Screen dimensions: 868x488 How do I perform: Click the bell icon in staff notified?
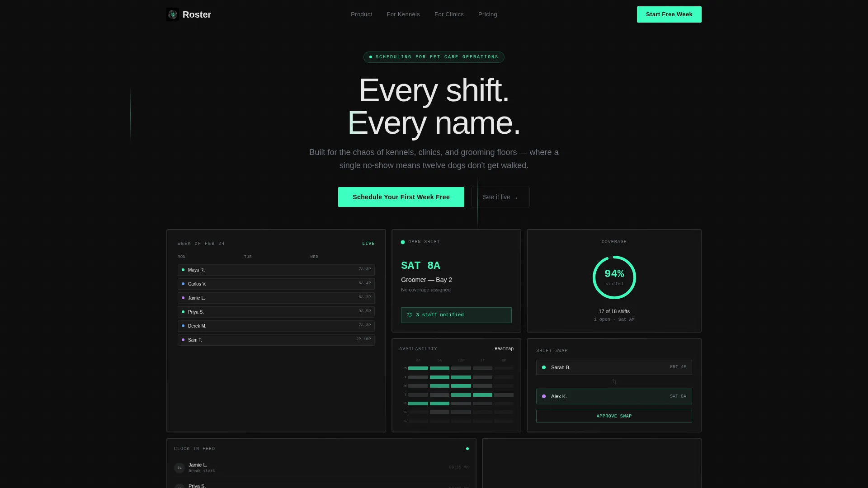tap(410, 315)
